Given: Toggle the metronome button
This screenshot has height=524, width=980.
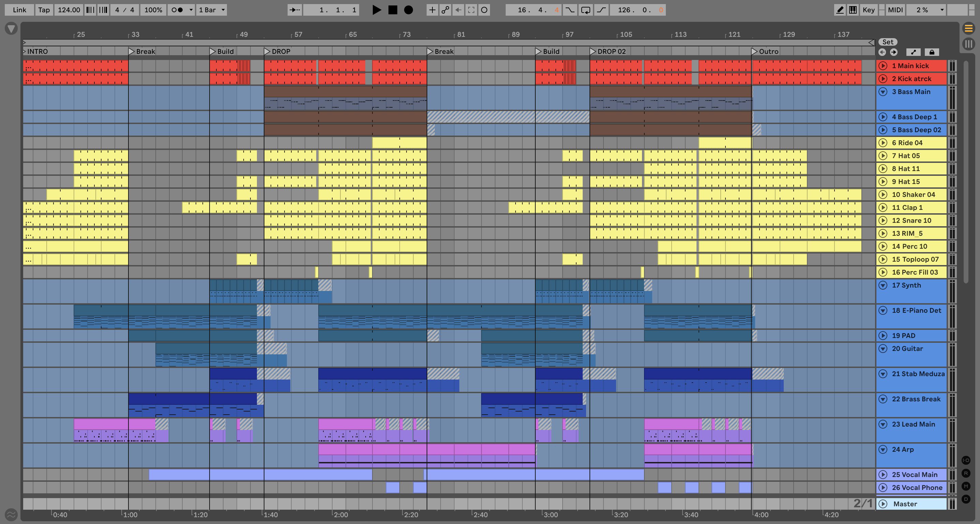Looking at the screenshot, I should 177,10.
